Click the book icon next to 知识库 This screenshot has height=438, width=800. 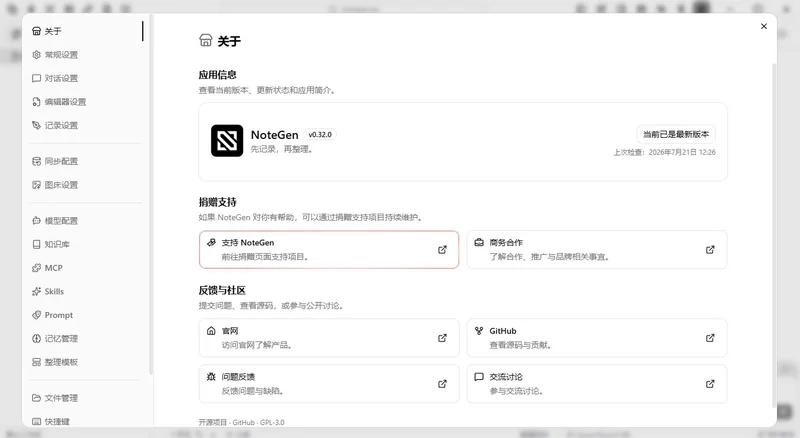coord(36,244)
